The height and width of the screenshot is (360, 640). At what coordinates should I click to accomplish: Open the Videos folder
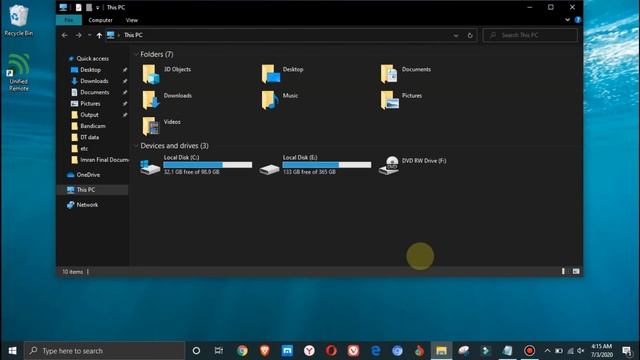pyautogui.click(x=161, y=126)
